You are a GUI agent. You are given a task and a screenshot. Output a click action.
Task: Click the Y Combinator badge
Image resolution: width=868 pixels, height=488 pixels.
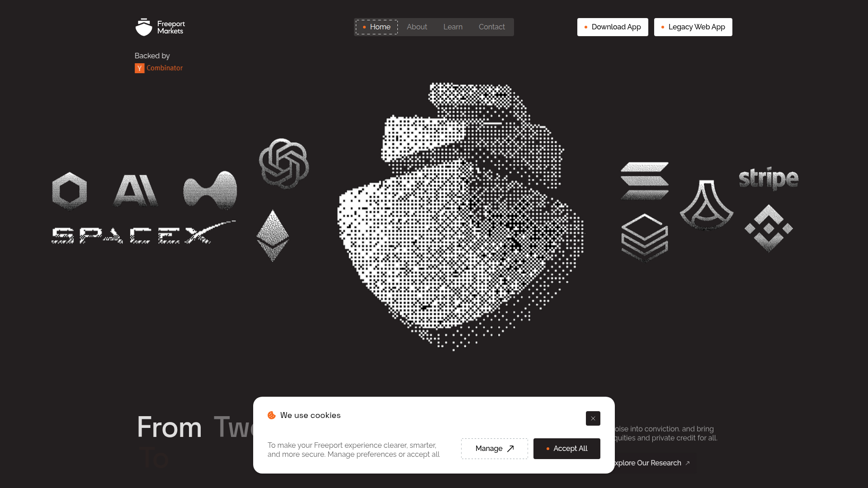coord(159,68)
